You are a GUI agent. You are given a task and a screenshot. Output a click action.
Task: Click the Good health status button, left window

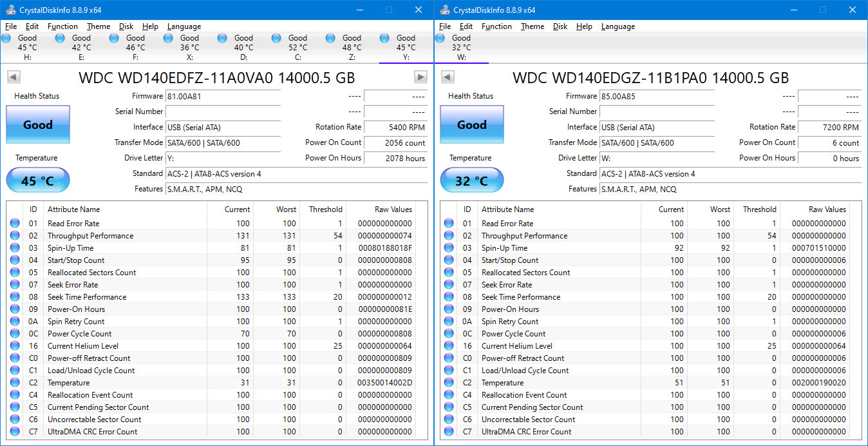[38, 125]
